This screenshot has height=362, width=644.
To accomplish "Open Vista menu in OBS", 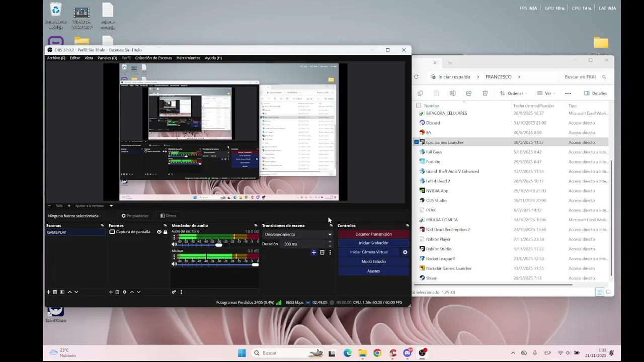I will click(x=89, y=58).
